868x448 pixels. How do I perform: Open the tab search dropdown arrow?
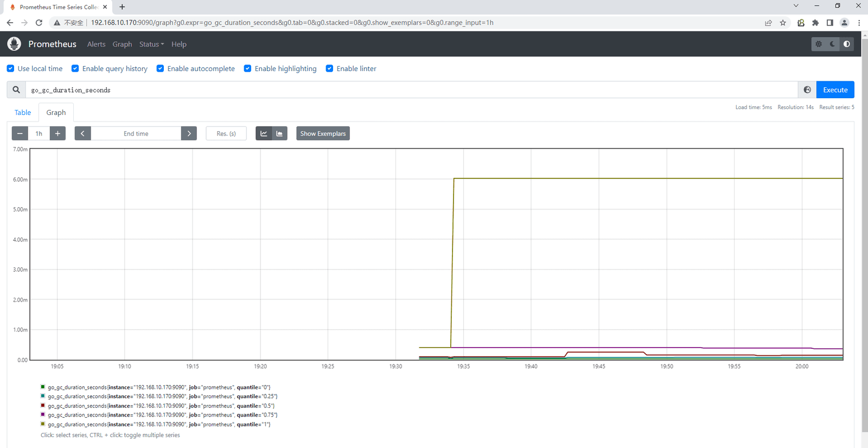pos(796,5)
